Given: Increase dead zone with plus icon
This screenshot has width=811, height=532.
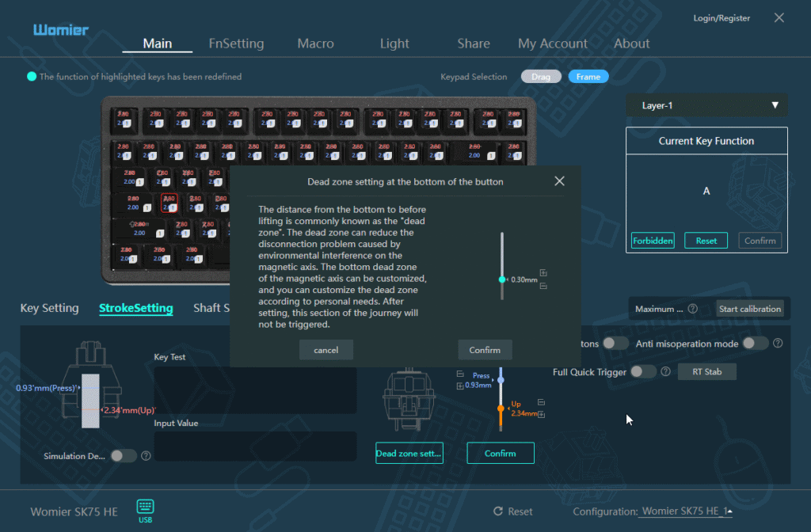Looking at the screenshot, I should point(543,272).
